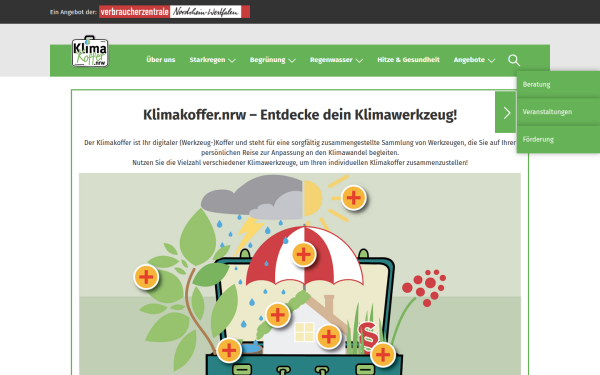Click the plus hotspot on the house wall
Screen dimensions: 600x375
click(329, 337)
